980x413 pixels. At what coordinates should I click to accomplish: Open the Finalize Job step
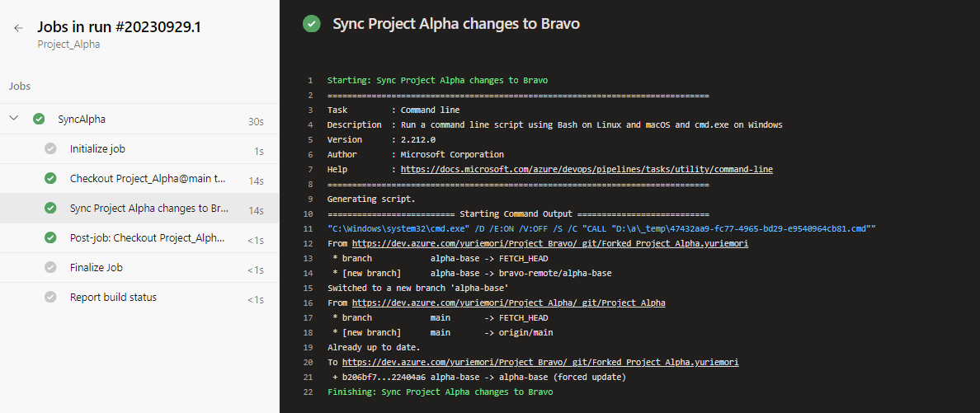(x=139, y=267)
